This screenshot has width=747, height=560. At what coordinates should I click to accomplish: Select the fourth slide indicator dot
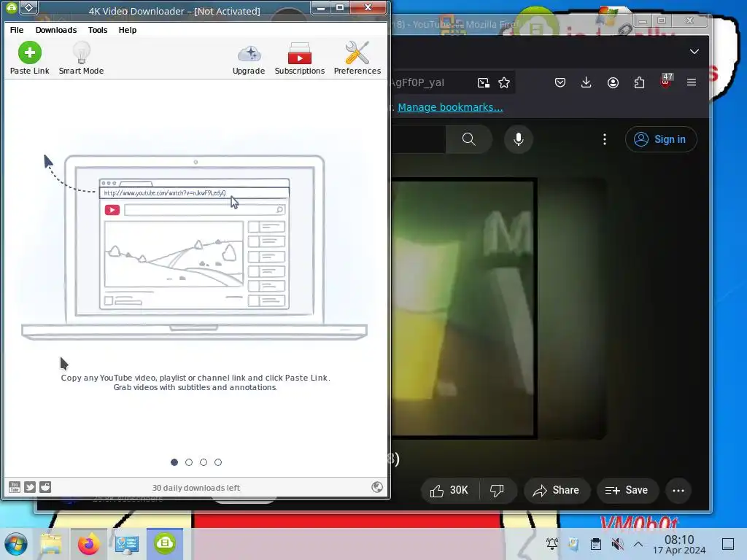click(217, 462)
